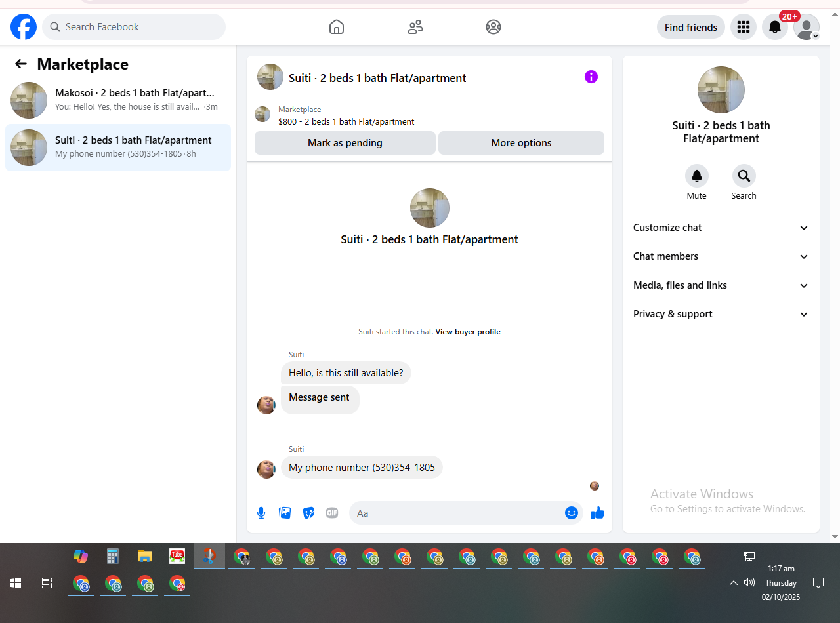Click the phone number message bubble

[x=362, y=468]
